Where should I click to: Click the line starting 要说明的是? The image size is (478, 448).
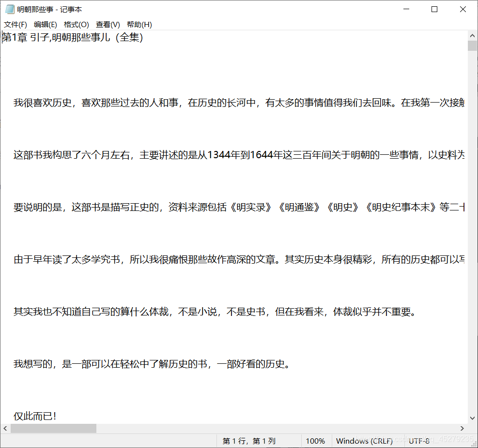coord(239,208)
